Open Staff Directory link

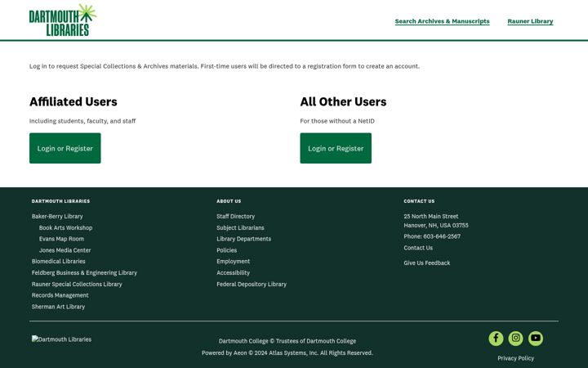[235, 216]
